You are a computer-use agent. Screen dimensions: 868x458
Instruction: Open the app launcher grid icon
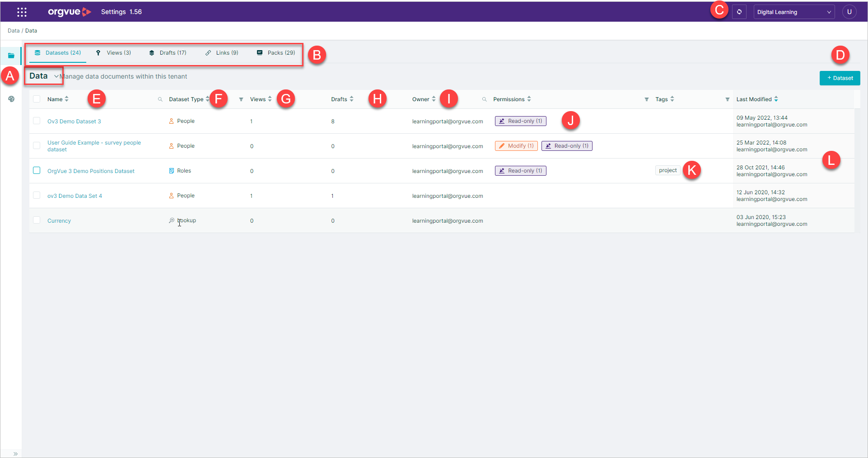click(22, 12)
